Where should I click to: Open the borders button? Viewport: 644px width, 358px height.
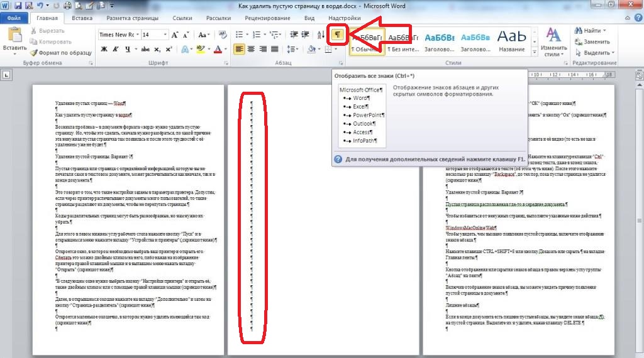[x=328, y=49]
